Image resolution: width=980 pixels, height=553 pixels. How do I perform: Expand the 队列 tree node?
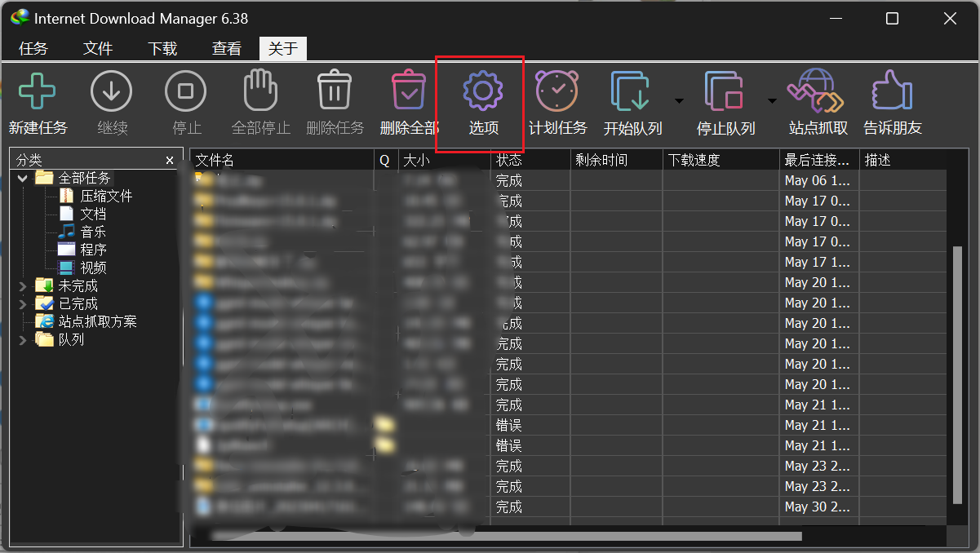[x=23, y=340]
